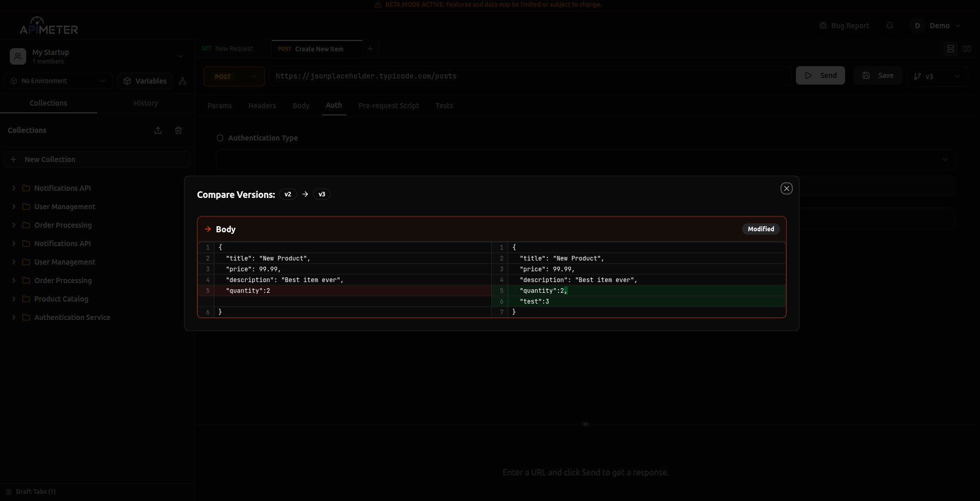The height and width of the screenshot is (501, 980).
Task: Dismiss the Compare Versions dialog
Action: (x=786, y=188)
